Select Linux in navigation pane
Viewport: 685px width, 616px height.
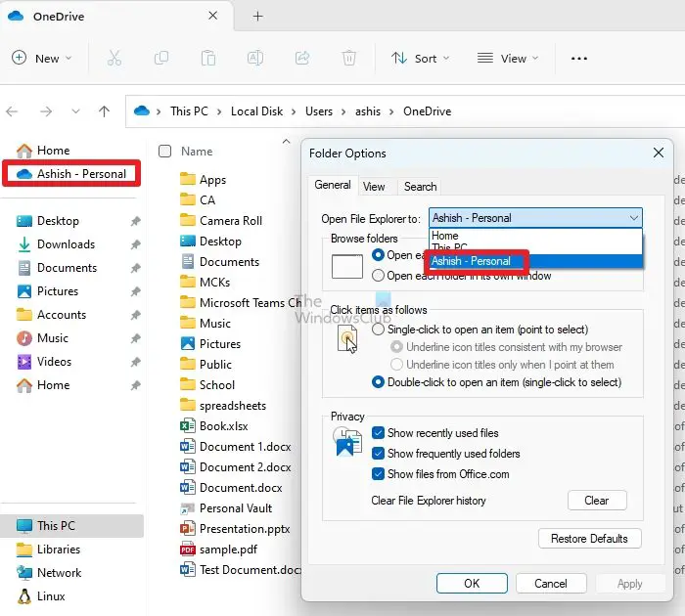(41, 595)
